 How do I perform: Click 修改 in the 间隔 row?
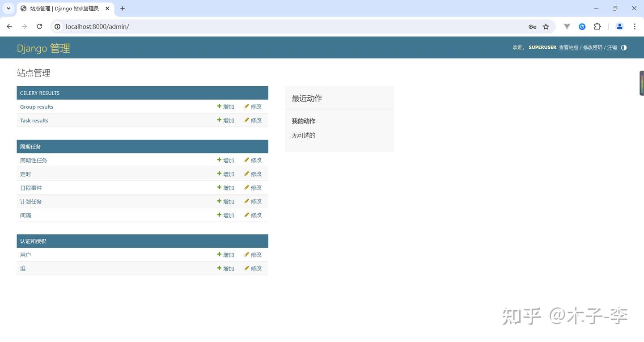pyautogui.click(x=253, y=215)
